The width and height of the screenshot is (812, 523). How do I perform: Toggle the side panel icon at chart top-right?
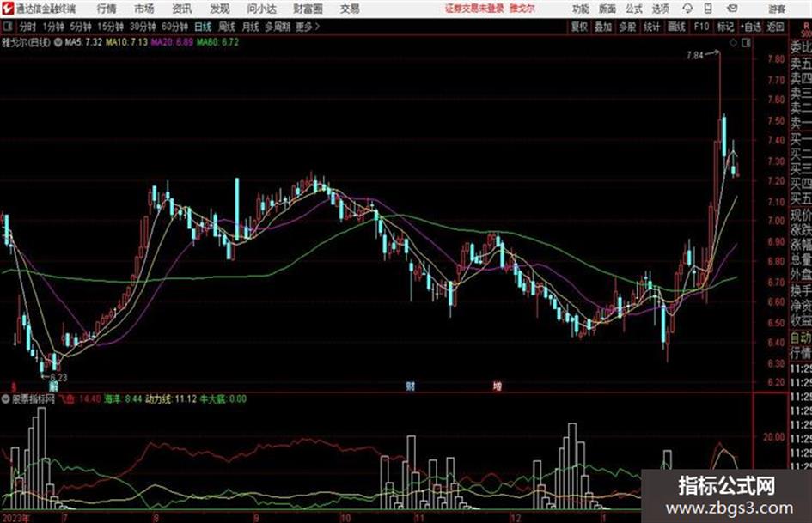coord(746,43)
